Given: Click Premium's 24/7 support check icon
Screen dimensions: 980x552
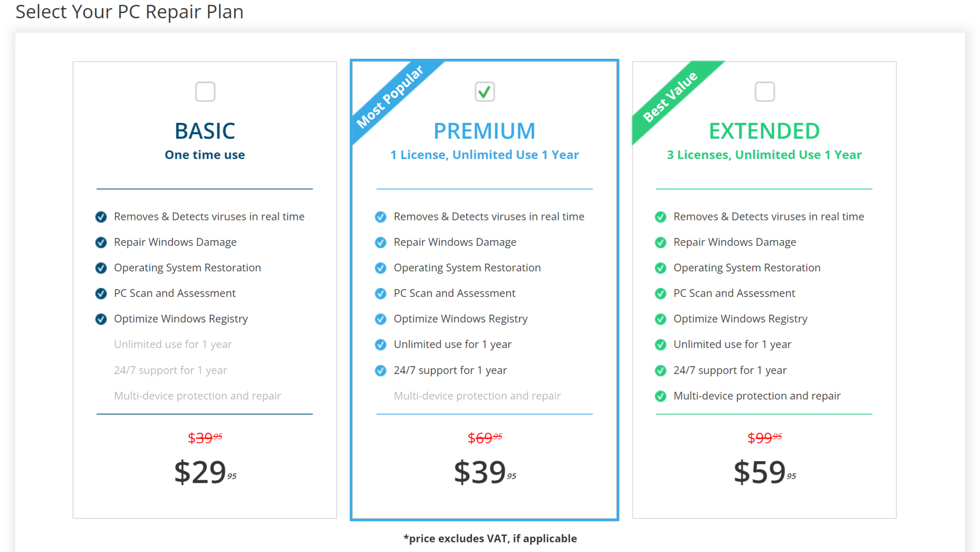Looking at the screenshot, I should [x=380, y=371].
